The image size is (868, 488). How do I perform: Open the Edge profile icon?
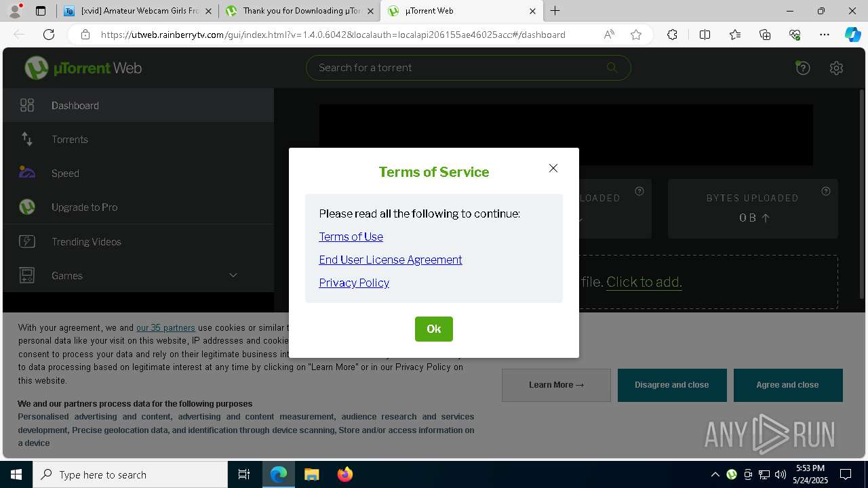point(15,11)
